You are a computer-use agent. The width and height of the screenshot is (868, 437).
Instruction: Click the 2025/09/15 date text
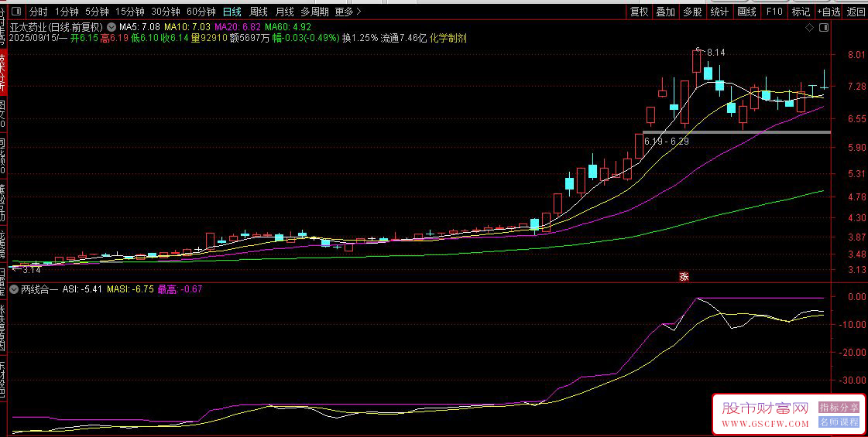click(x=32, y=38)
